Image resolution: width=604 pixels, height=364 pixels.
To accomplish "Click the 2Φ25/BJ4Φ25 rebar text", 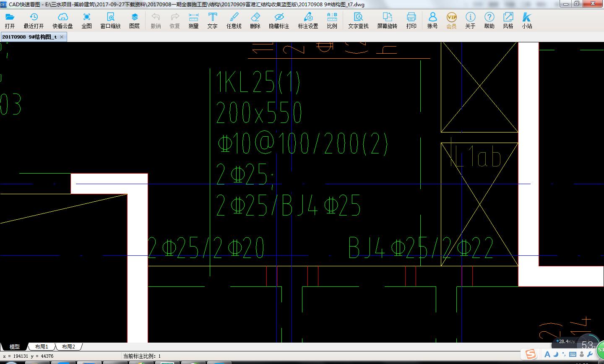I will (x=289, y=205).
